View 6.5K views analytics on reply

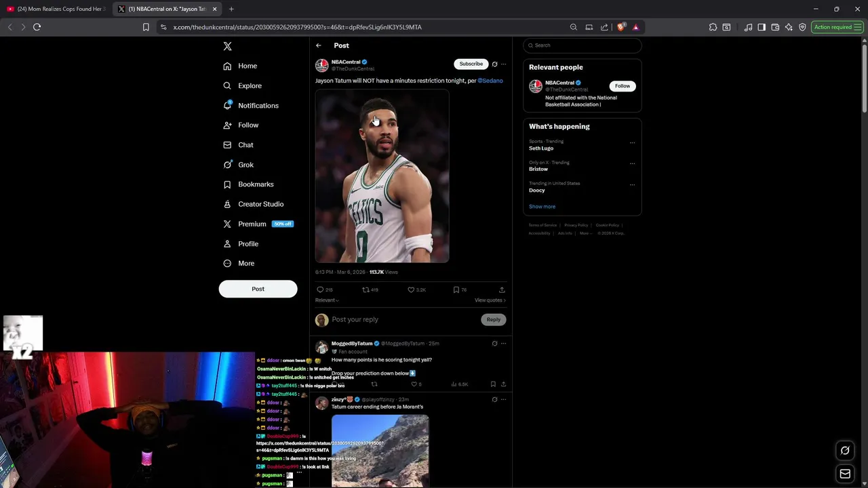[460, 384]
